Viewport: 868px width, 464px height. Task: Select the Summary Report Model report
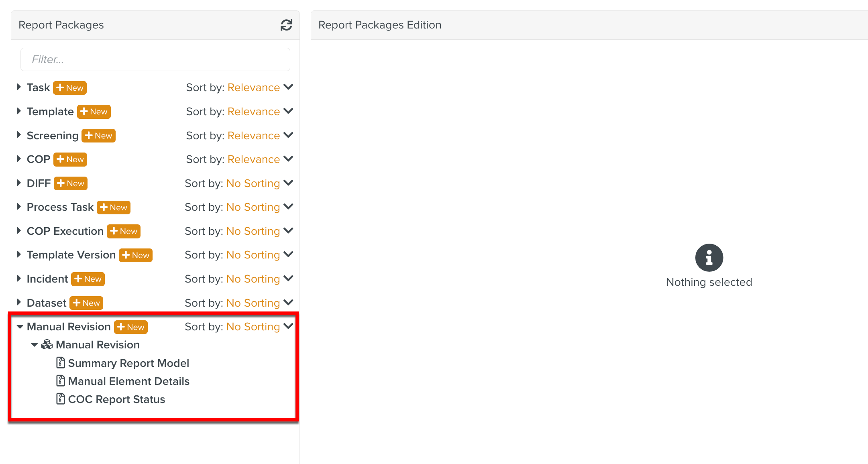(x=128, y=363)
